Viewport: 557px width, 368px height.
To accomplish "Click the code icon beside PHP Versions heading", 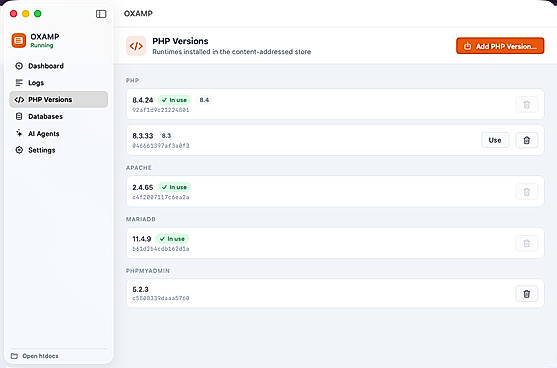I will 136,46.
